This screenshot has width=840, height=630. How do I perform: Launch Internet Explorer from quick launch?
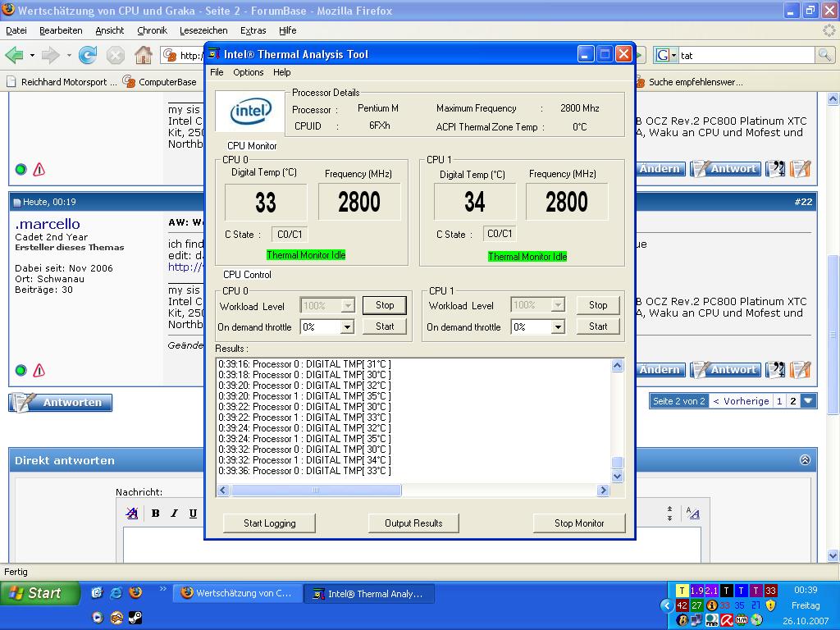tap(116, 592)
